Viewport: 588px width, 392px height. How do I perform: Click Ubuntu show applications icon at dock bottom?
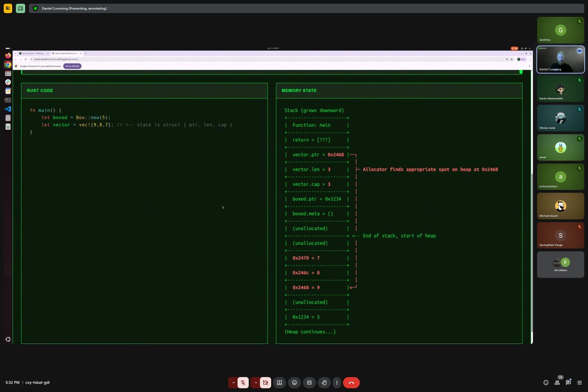point(8,339)
